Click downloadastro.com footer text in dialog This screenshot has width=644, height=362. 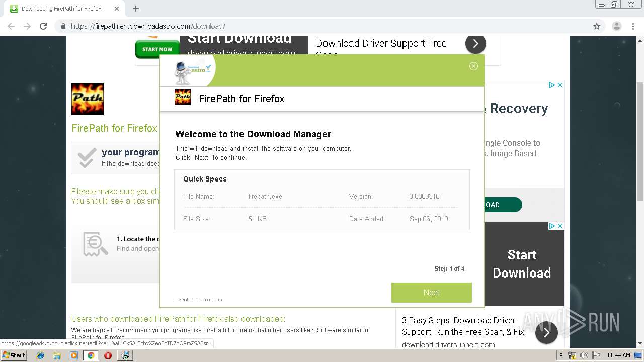pyautogui.click(x=198, y=299)
